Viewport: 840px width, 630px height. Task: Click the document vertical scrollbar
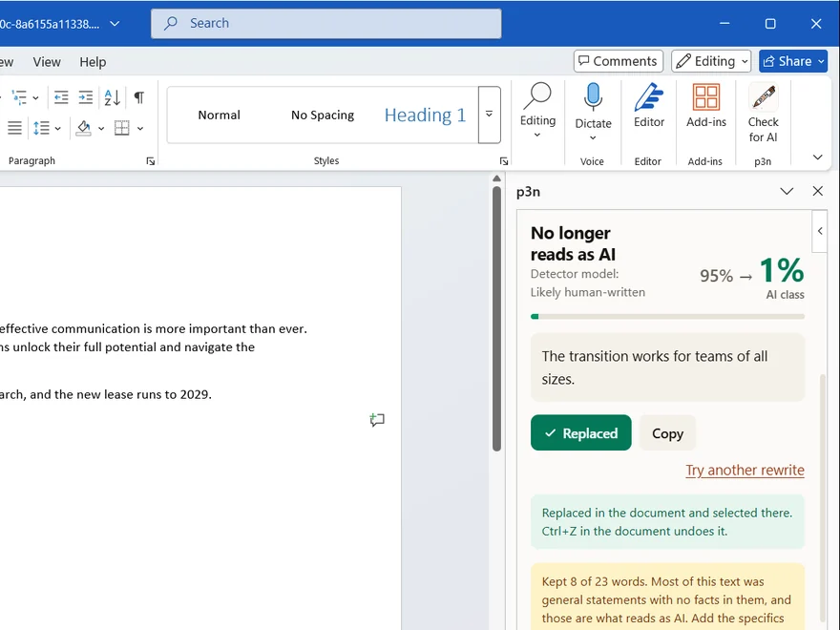(x=496, y=319)
